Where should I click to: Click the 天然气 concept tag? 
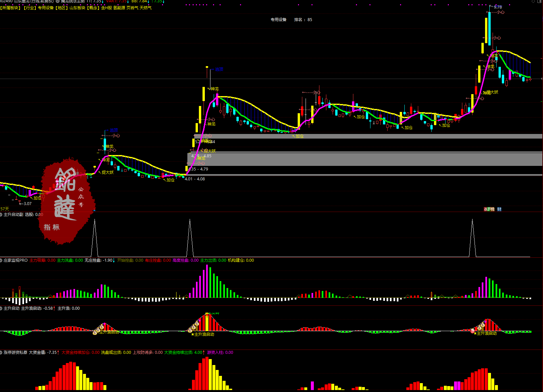[x=146, y=8]
